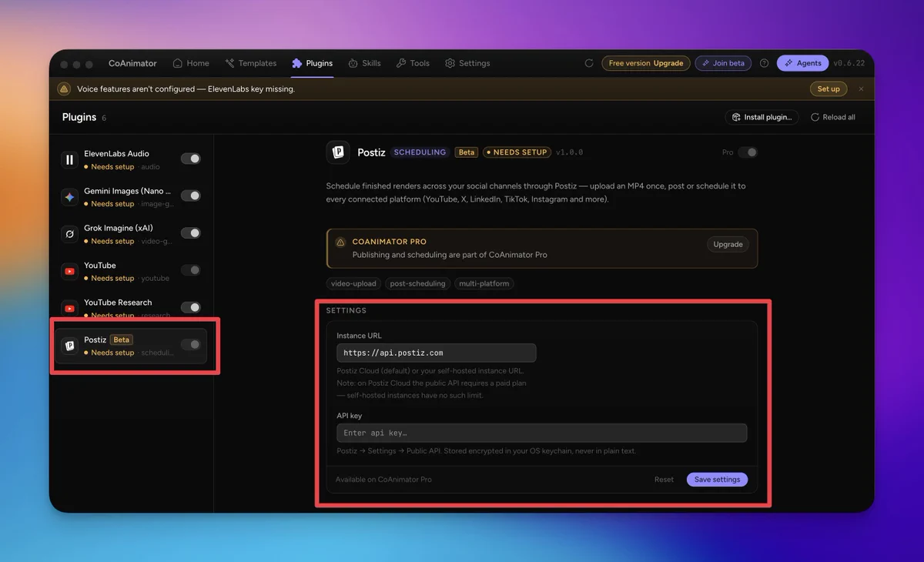Click the v1.0.0 version label

click(569, 152)
